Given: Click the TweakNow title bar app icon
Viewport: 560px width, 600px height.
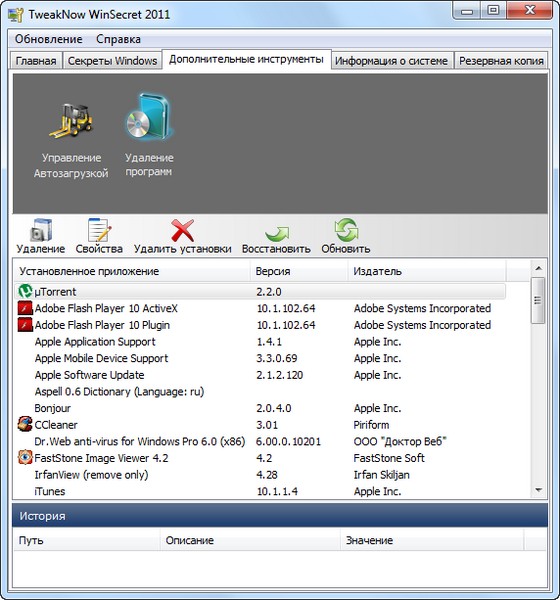Looking at the screenshot, I should [x=15, y=15].
